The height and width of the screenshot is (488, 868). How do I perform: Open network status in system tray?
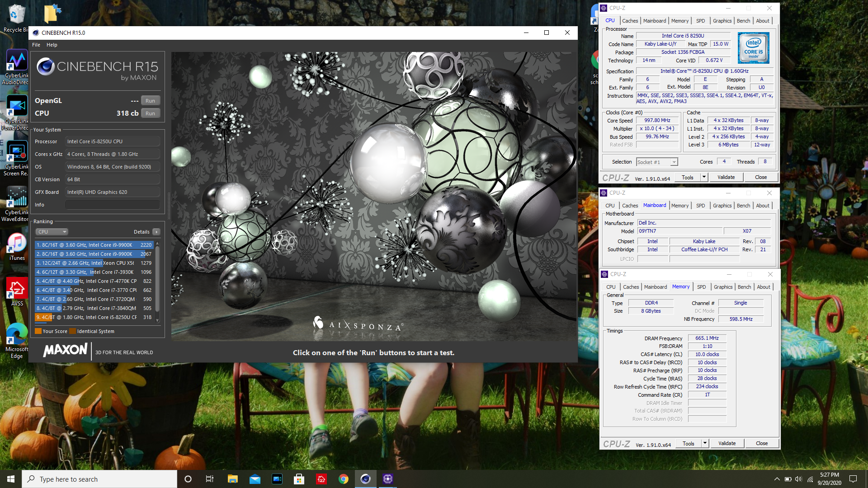tap(810, 479)
